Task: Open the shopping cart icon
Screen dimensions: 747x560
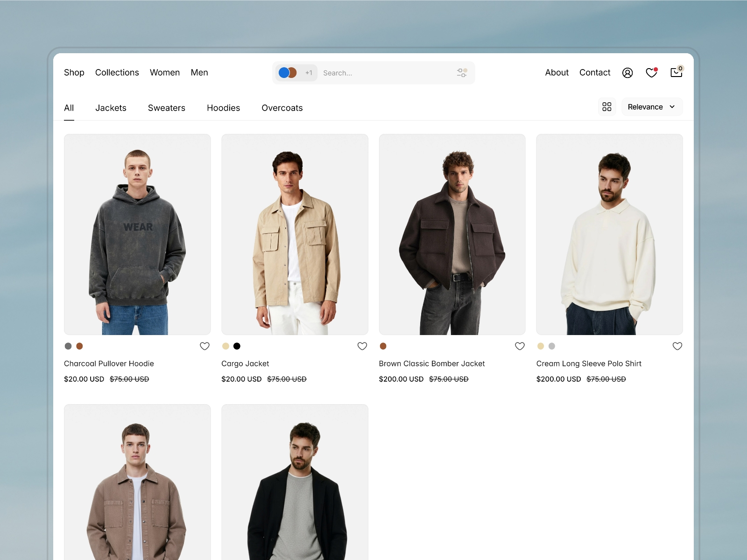Action: [x=677, y=72]
